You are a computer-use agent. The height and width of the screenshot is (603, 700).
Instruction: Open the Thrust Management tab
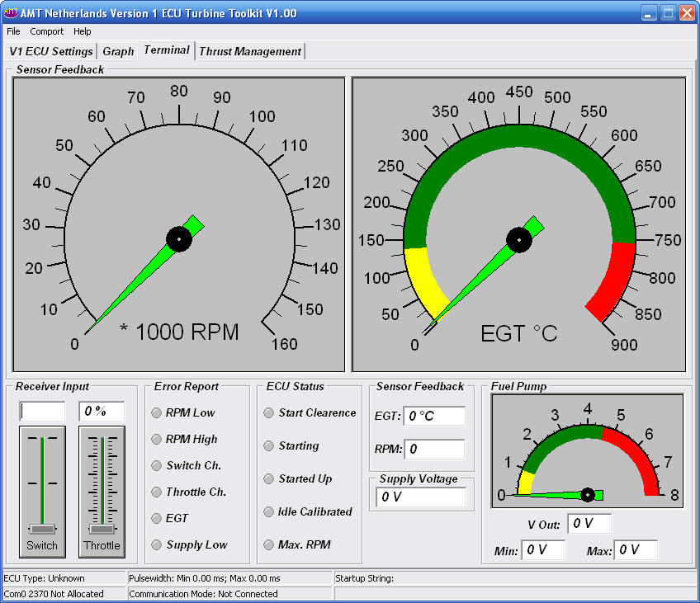click(x=250, y=51)
